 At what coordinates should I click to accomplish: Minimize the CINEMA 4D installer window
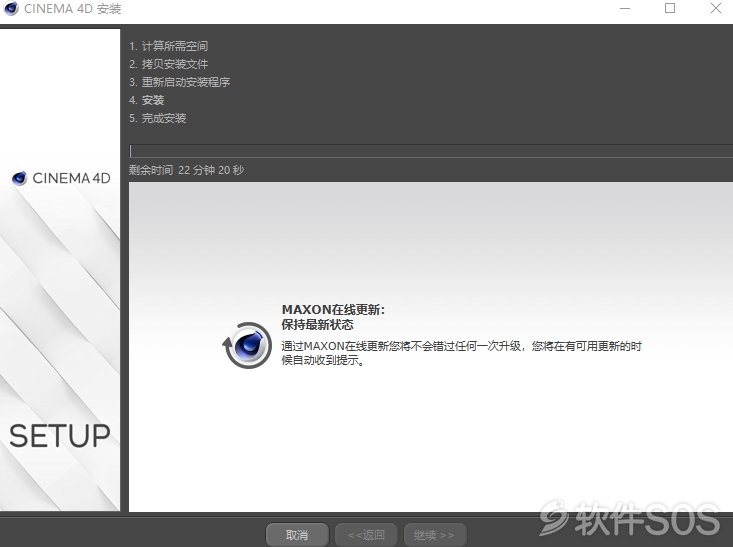(625, 8)
